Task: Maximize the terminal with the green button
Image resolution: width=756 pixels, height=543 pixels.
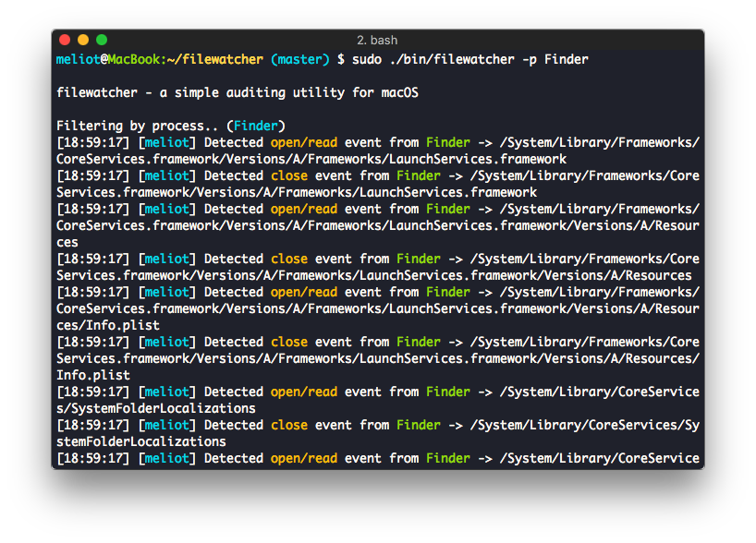Action: coord(102,40)
